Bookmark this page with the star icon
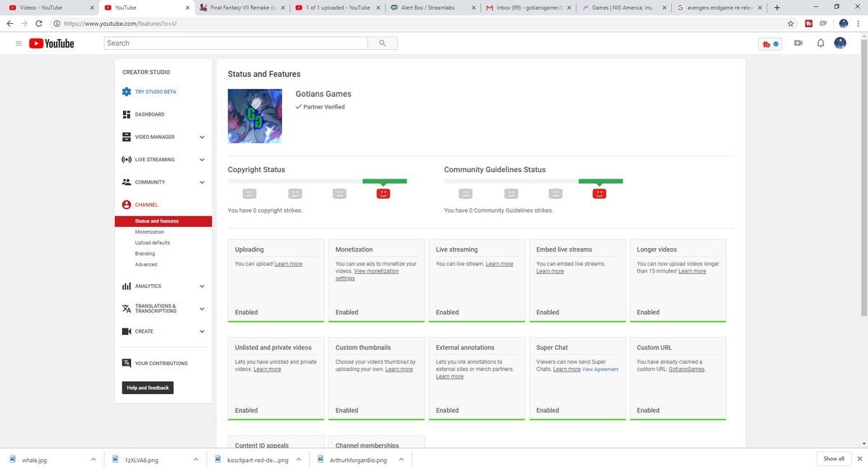This screenshot has height=470, width=868. click(791, 23)
